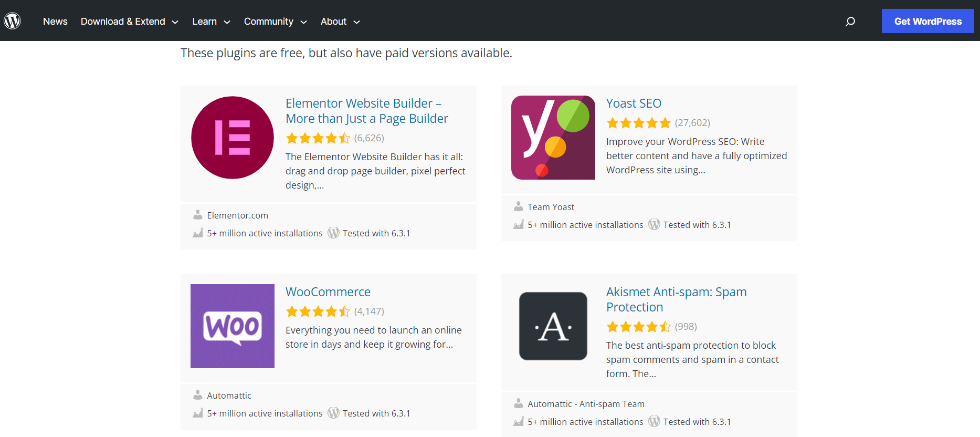Click the Elementor plugin description text
The height and width of the screenshot is (437, 980).
pos(375,171)
